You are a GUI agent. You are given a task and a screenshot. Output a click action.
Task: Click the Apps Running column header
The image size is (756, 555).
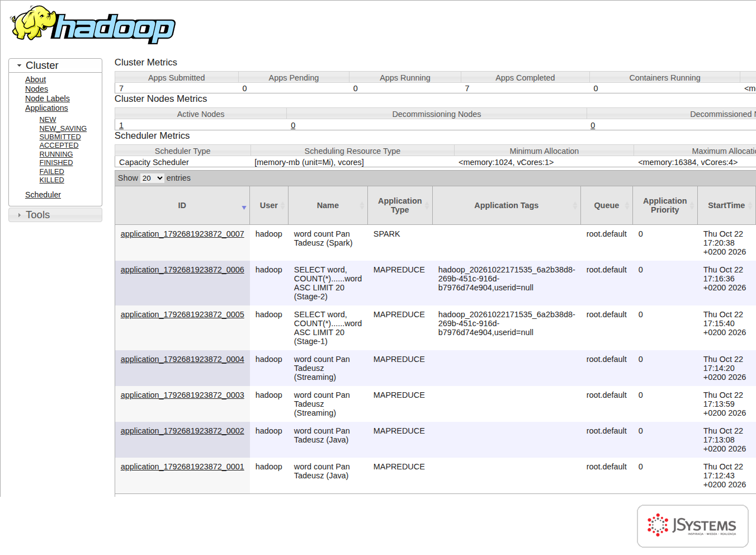tap(405, 78)
